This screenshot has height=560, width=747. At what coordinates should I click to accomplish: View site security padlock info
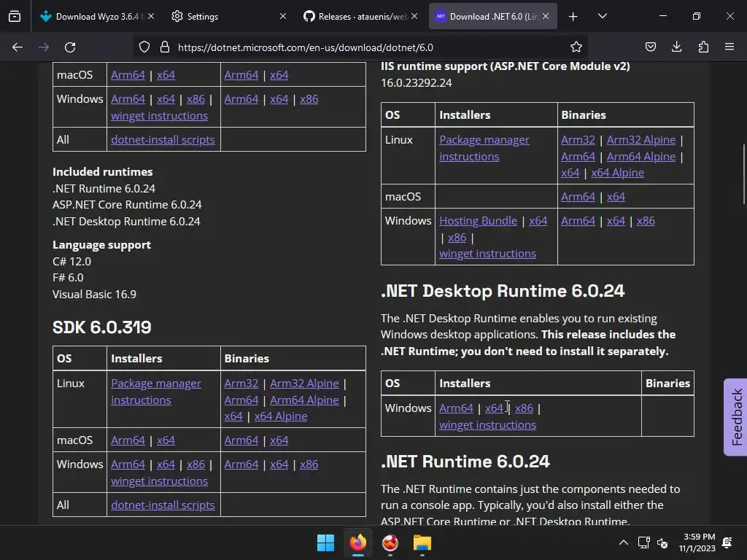tap(165, 47)
